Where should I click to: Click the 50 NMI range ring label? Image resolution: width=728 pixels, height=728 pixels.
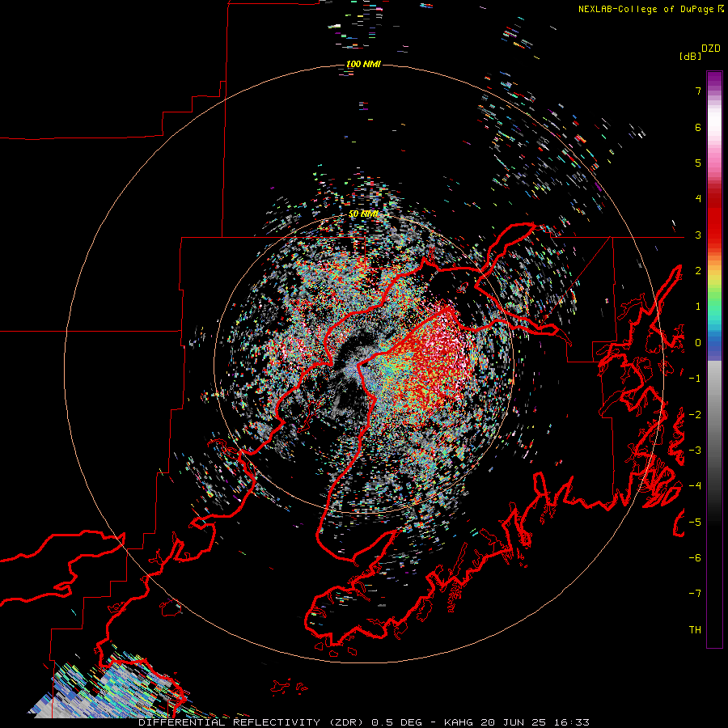[x=363, y=214]
